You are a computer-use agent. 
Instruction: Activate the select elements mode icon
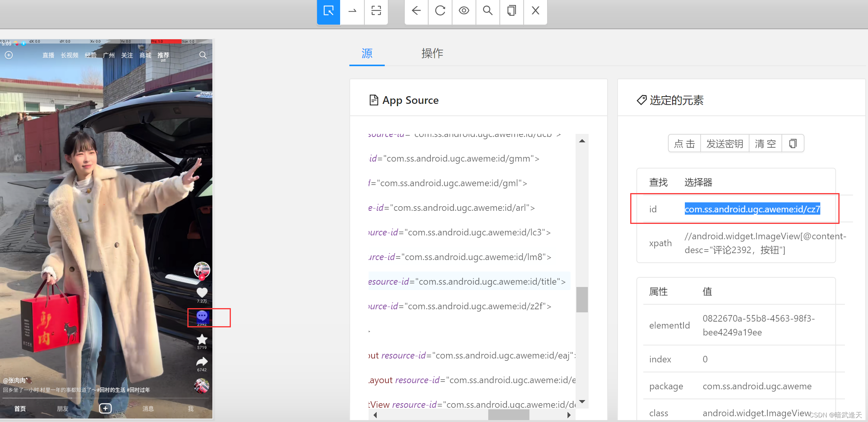328,11
